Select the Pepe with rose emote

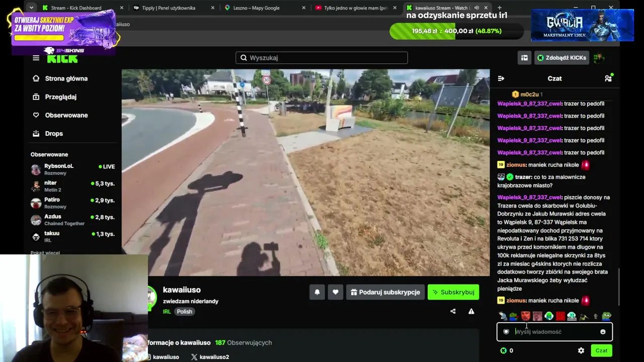coord(514,316)
